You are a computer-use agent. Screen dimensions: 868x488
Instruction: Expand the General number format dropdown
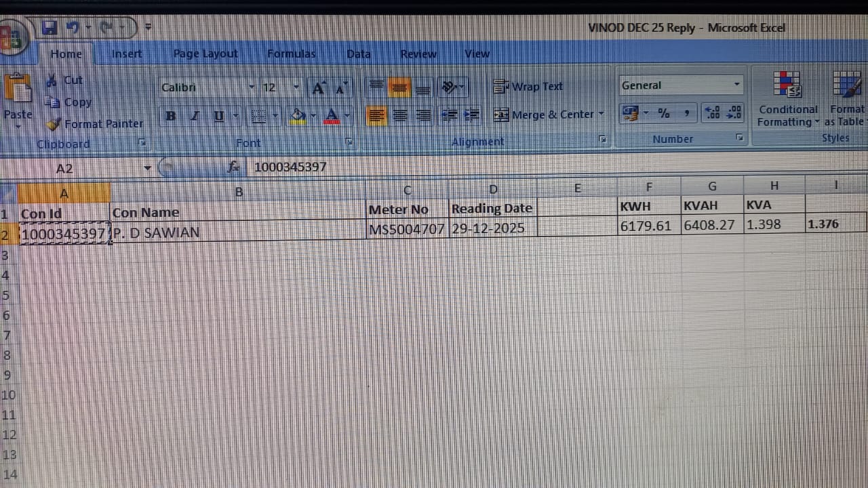(x=736, y=85)
